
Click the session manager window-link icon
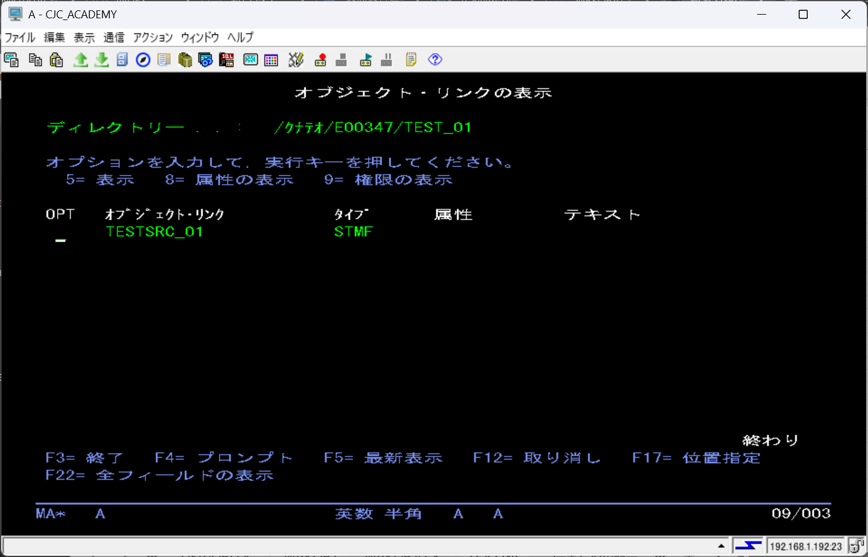pos(205,60)
